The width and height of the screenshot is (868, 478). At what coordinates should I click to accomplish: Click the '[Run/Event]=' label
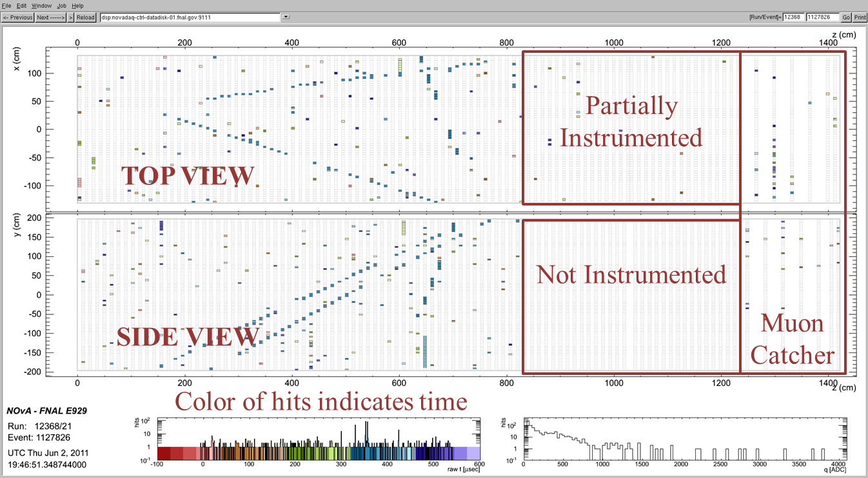coord(765,17)
